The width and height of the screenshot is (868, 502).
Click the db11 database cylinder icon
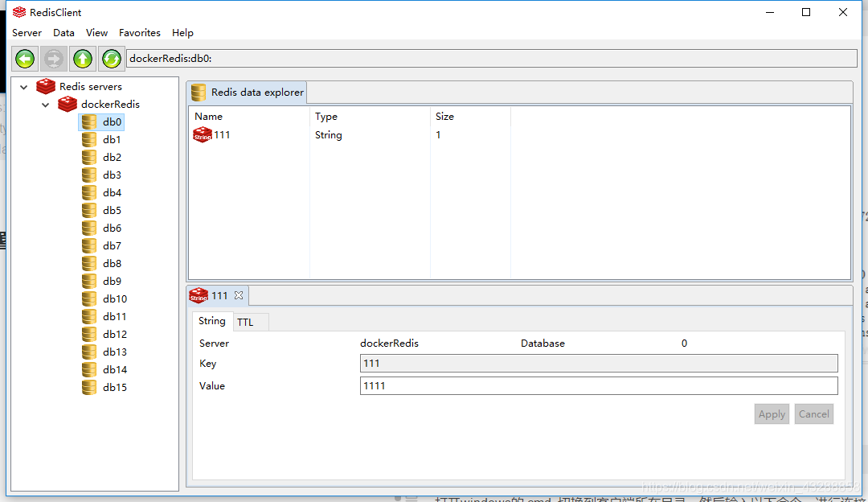[89, 317]
